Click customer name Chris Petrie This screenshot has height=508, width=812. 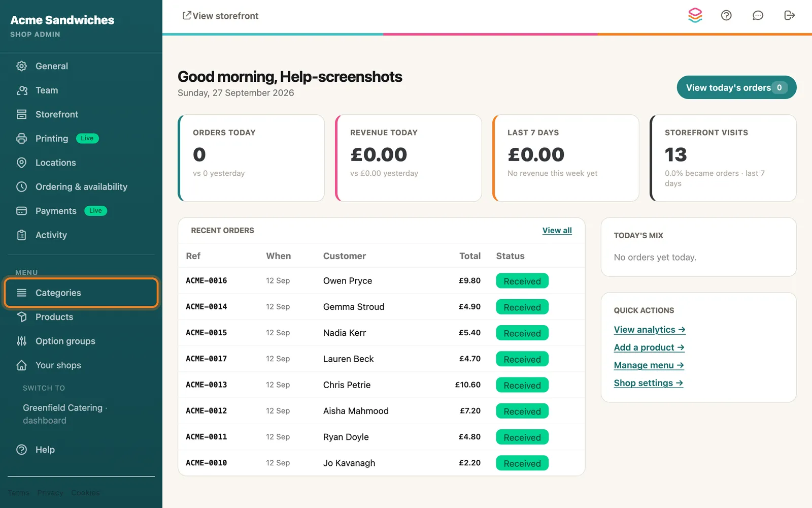(347, 385)
